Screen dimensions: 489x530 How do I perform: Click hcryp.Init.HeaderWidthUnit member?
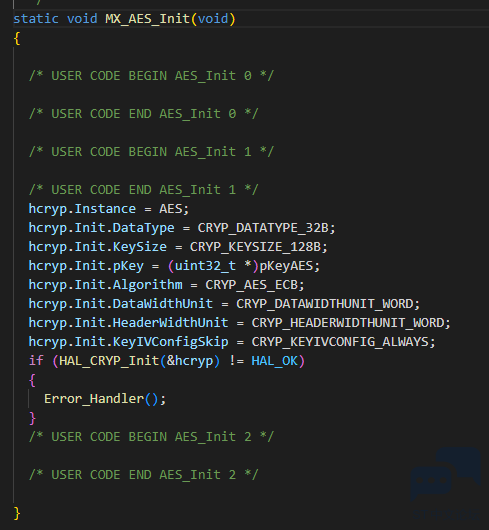click(128, 323)
